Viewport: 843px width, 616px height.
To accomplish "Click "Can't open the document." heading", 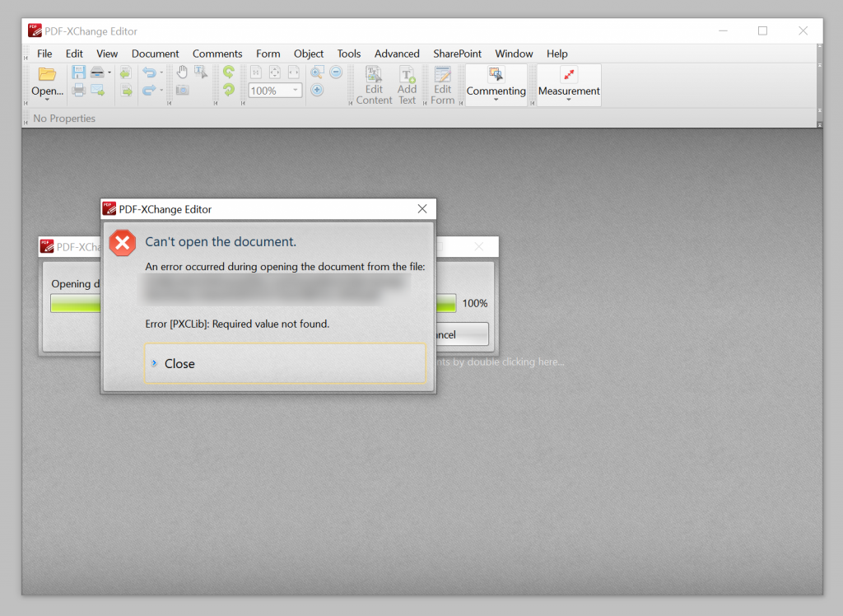I will [x=221, y=241].
